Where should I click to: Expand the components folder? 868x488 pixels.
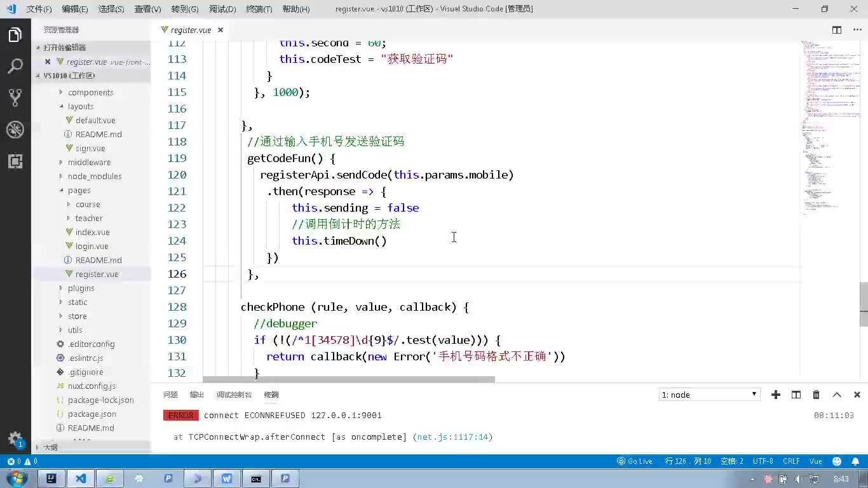[x=92, y=92]
